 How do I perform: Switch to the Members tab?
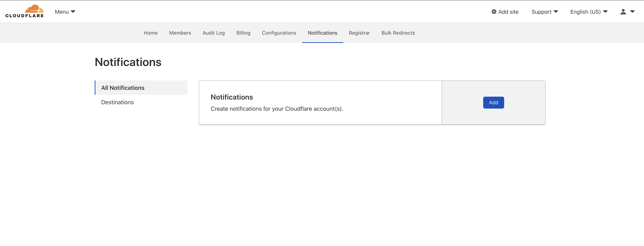pos(180,33)
